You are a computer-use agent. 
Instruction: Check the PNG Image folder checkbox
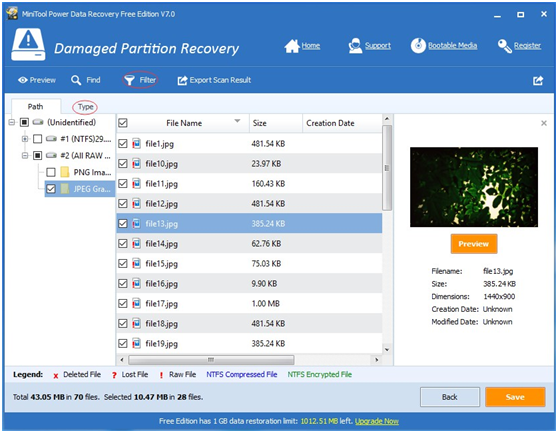pos(51,172)
